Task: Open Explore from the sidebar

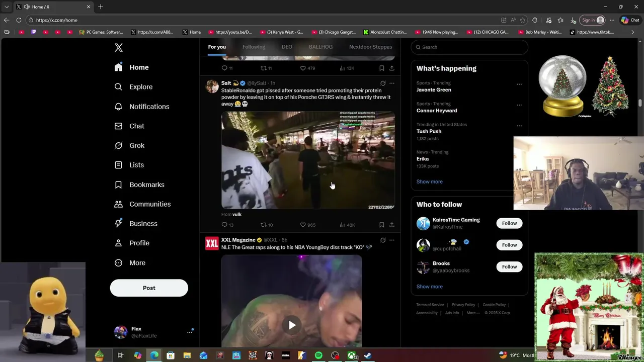Action: tap(133, 87)
